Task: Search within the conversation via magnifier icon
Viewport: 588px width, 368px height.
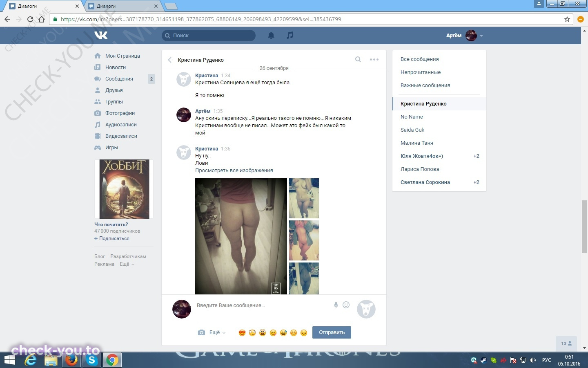Action: (x=358, y=59)
